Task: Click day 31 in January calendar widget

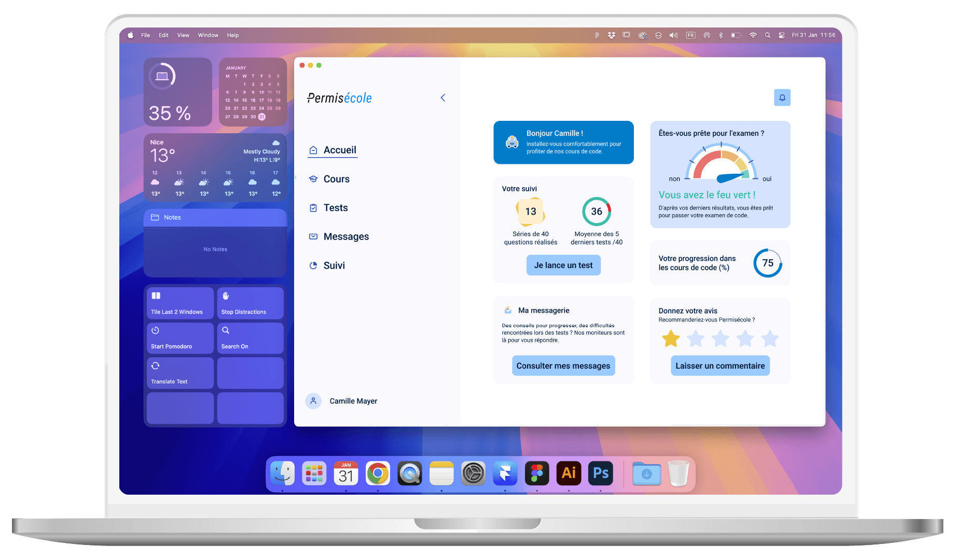Action: click(262, 117)
